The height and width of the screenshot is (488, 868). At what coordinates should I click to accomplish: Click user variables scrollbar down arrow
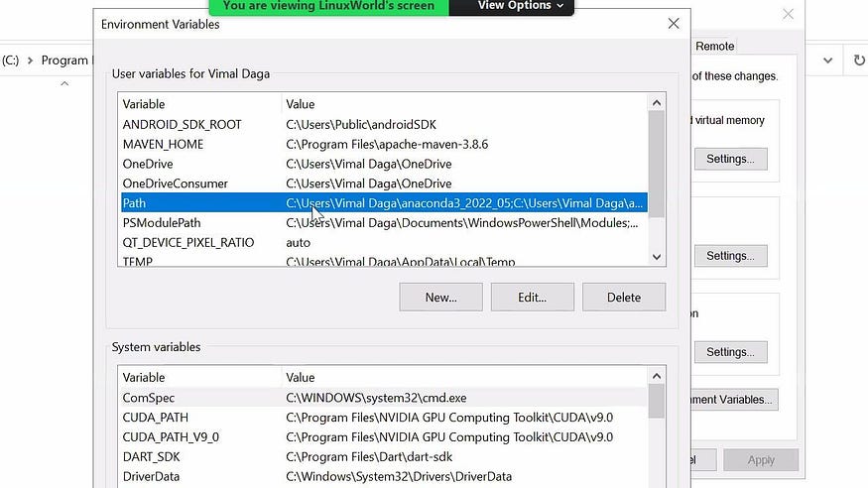[657, 257]
